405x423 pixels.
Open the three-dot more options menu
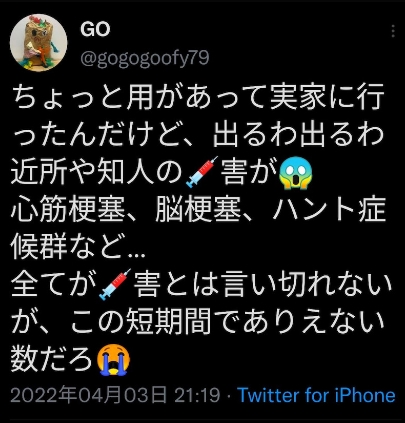coord(394,31)
